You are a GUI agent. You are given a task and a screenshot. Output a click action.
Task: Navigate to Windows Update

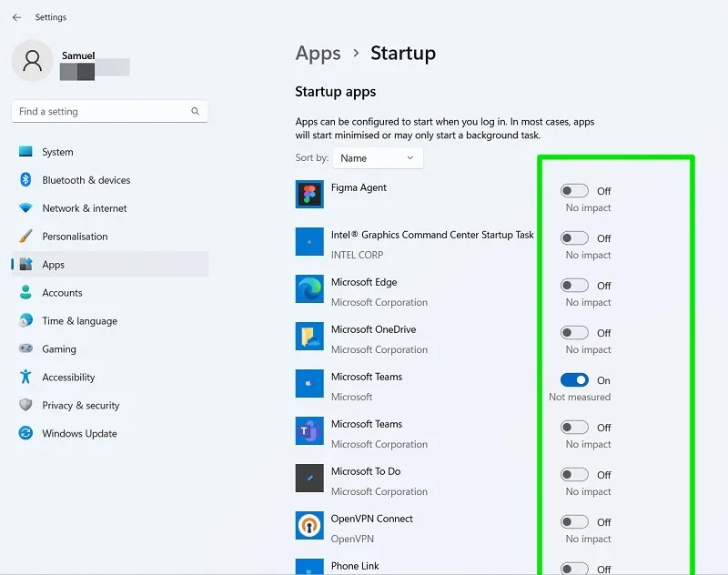[110, 433]
